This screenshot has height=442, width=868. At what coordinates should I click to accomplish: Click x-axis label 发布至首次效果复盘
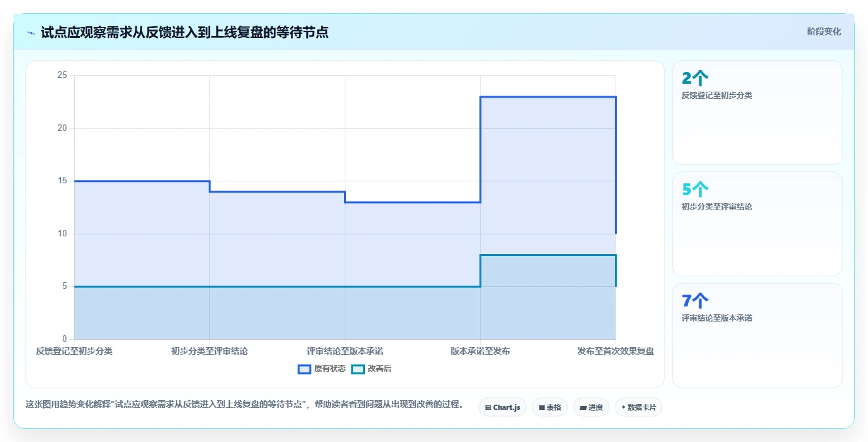pos(616,351)
